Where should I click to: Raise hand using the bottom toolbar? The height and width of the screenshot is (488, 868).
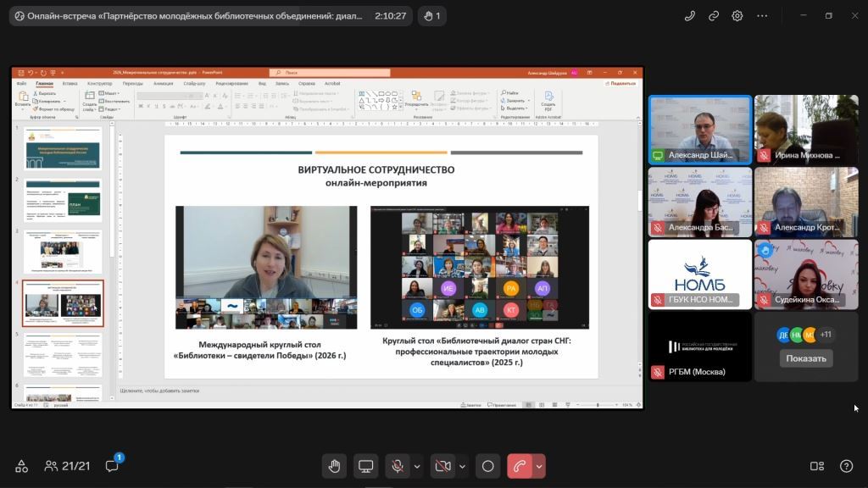click(x=334, y=467)
